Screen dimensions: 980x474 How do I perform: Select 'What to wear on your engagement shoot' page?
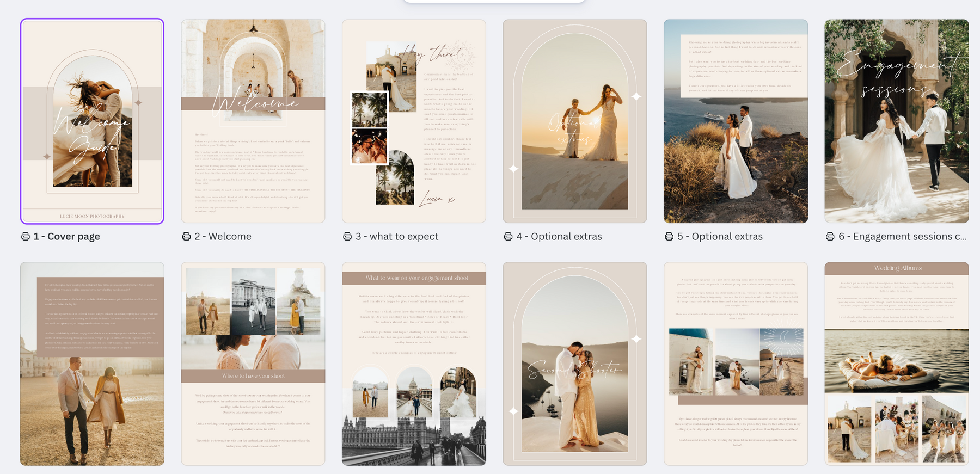(x=414, y=364)
